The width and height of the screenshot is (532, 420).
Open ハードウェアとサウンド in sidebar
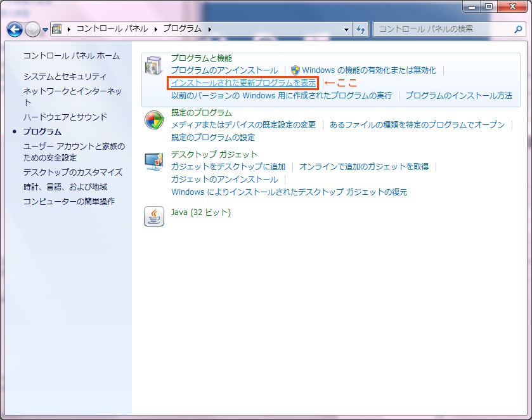coord(65,117)
